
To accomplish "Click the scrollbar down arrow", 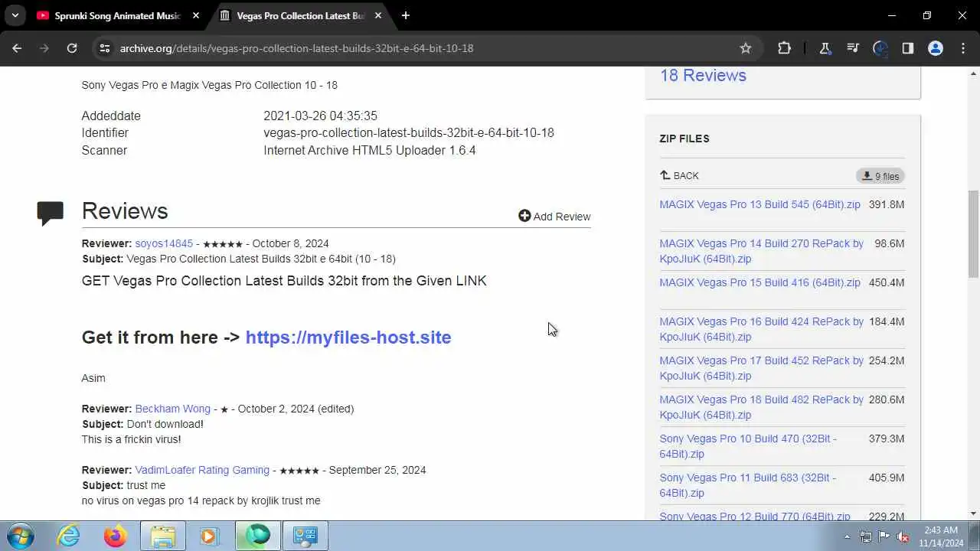I will (973, 514).
